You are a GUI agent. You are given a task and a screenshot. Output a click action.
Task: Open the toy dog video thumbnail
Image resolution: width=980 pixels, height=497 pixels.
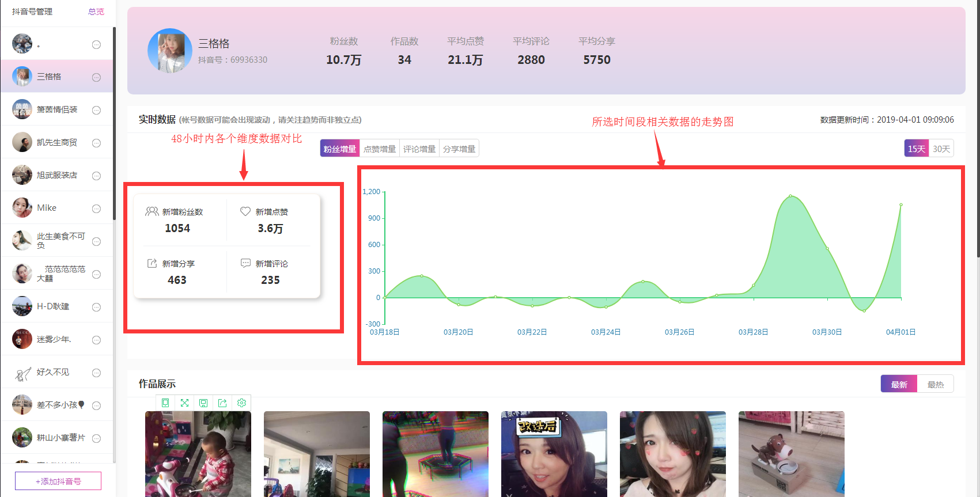tap(792, 454)
